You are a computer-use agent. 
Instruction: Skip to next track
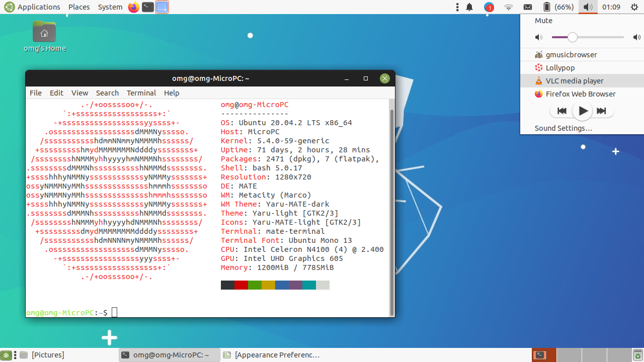(x=601, y=111)
